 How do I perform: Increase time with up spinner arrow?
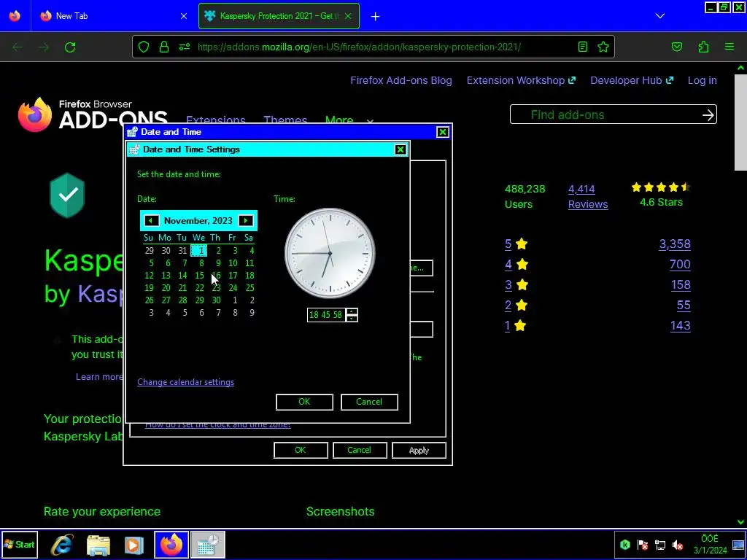pos(352,311)
